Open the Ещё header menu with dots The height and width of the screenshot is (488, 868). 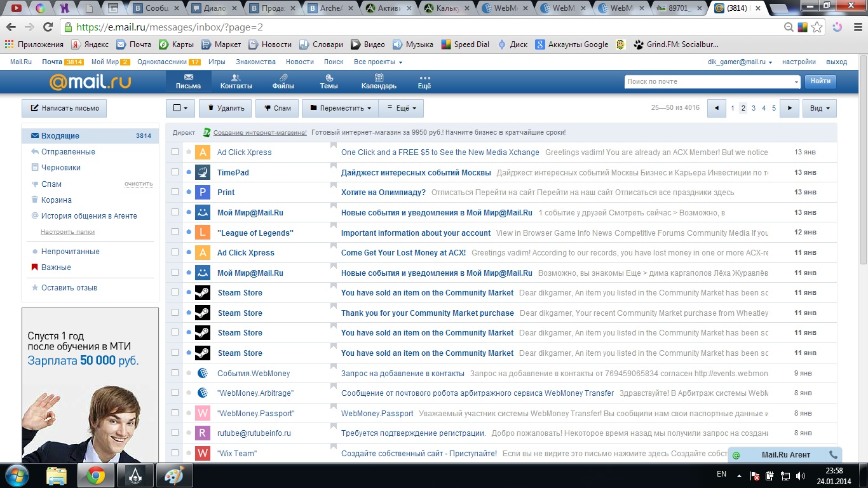click(424, 81)
